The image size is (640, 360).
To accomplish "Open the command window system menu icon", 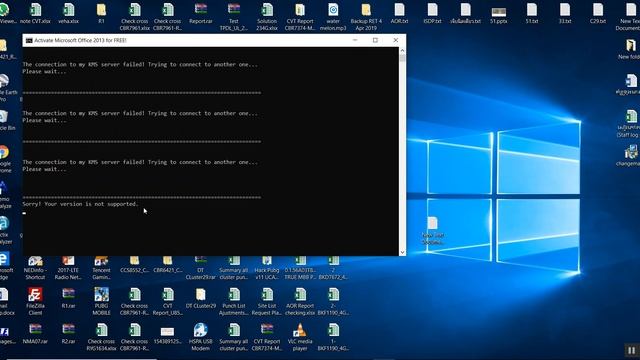I will click(x=29, y=40).
